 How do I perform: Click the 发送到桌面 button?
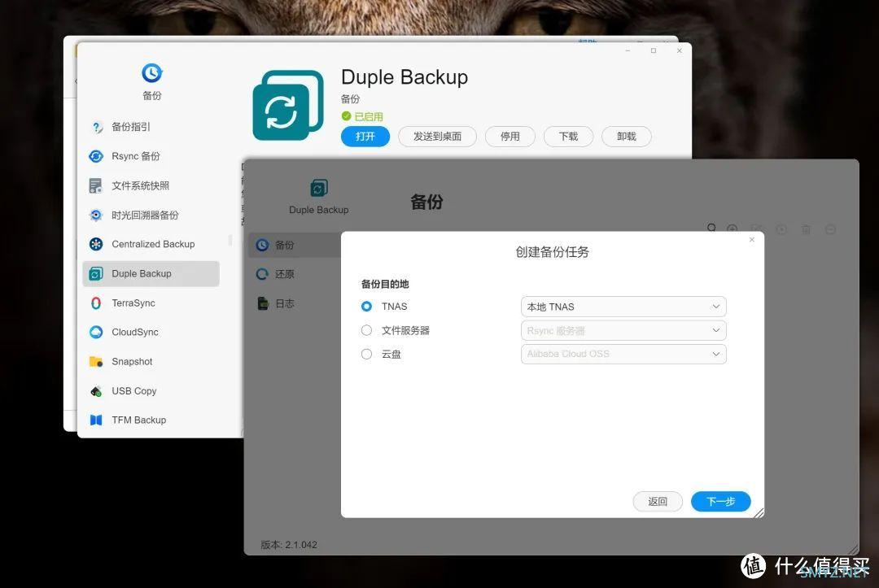[x=437, y=137]
